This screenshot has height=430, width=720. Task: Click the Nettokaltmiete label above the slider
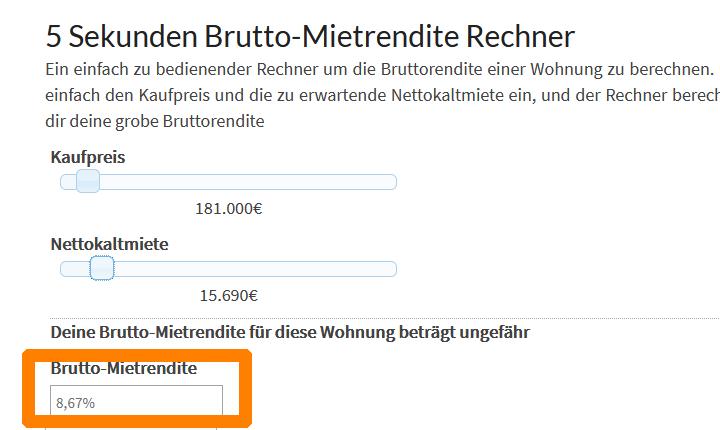click(109, 244)
